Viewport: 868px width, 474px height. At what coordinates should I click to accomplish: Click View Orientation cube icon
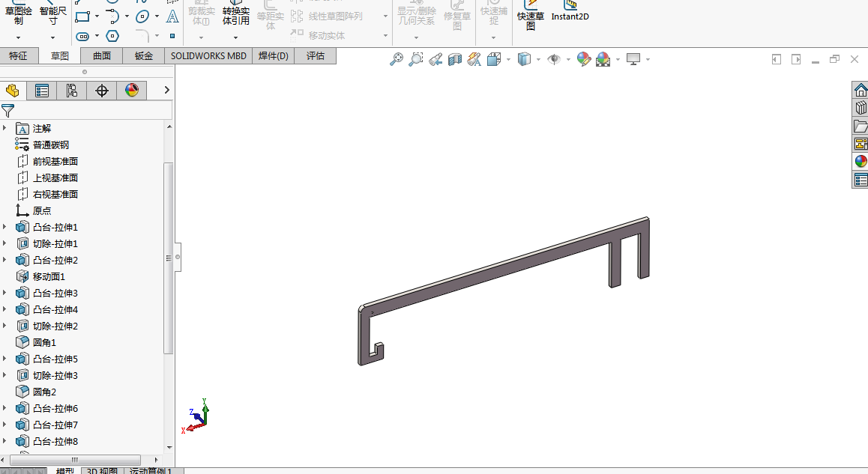coord(494,59)
